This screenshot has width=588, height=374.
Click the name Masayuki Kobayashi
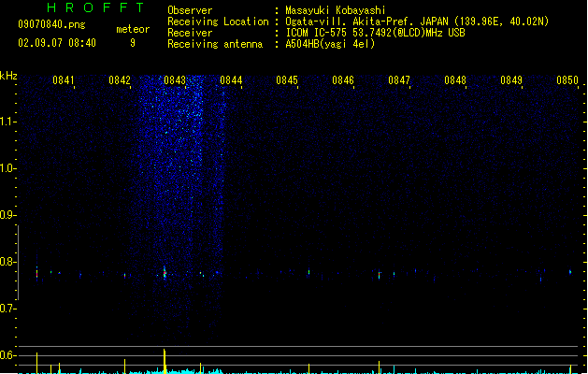(x=336, y=10)
